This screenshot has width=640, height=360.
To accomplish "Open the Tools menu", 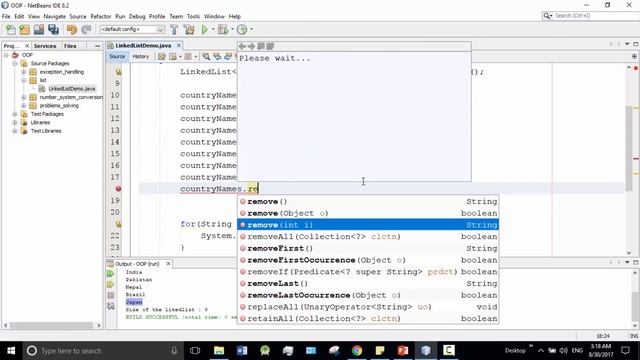I will [x=193, y=16].
